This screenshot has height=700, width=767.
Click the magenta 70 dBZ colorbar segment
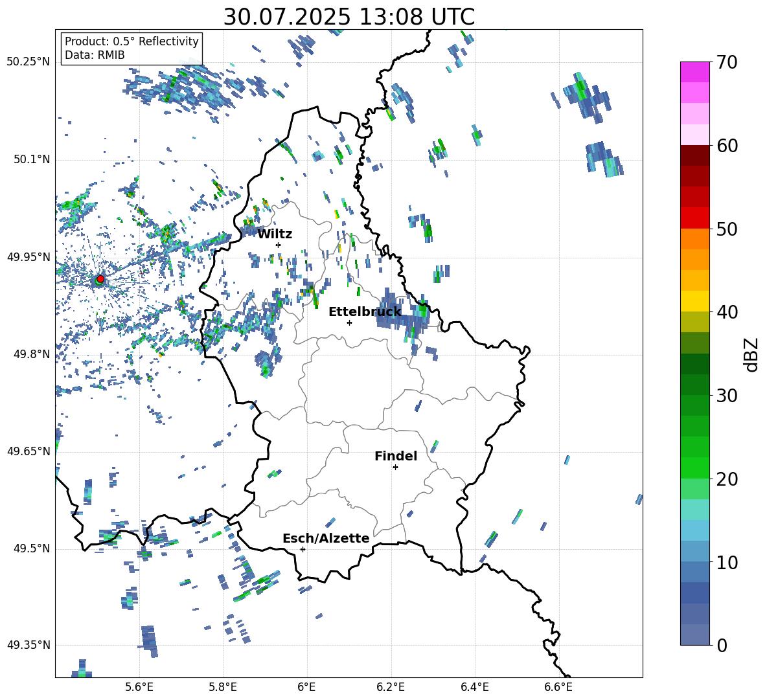point(694,72)
